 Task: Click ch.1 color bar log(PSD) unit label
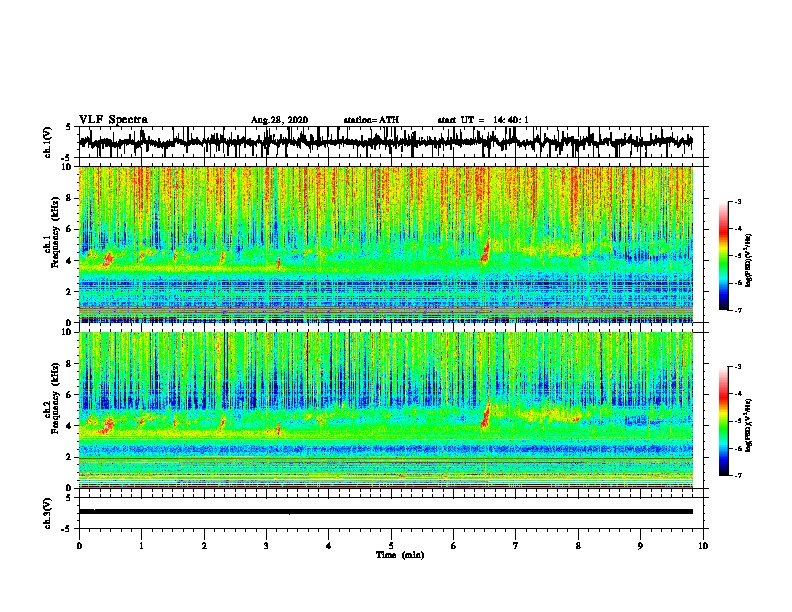pos(749,260)
